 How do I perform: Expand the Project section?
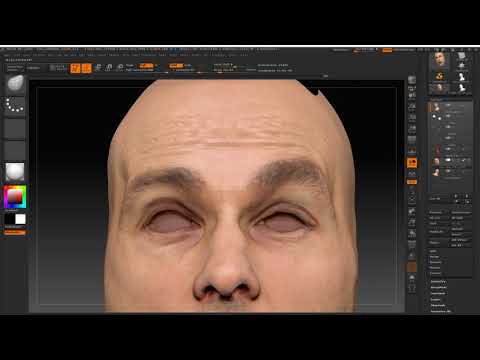pyautogui.click(x=435, y=267)
